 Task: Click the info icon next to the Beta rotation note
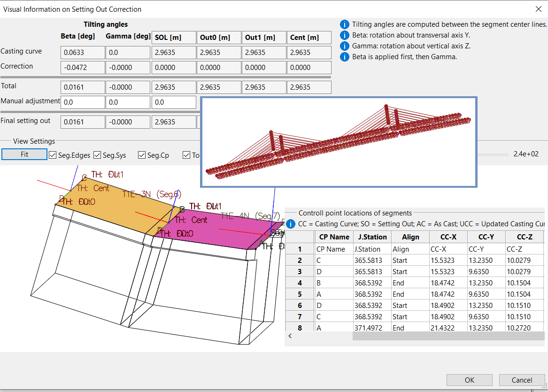[346, 36]
